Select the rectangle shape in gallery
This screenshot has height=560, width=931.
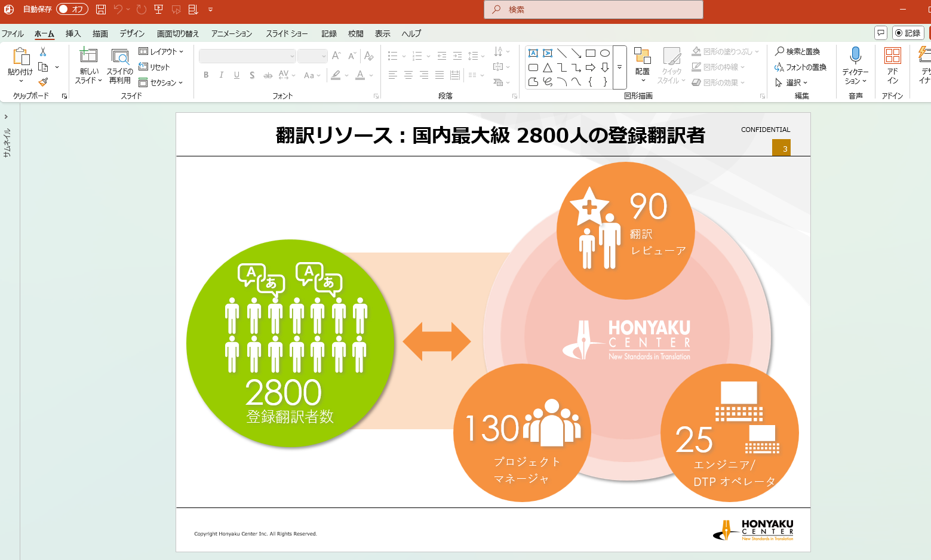point(591,53)
